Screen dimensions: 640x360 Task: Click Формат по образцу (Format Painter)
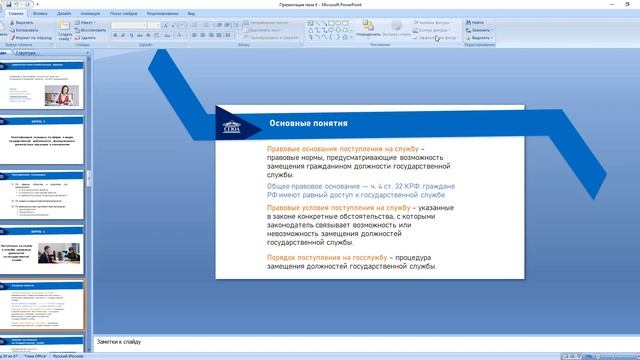[31, 38]
